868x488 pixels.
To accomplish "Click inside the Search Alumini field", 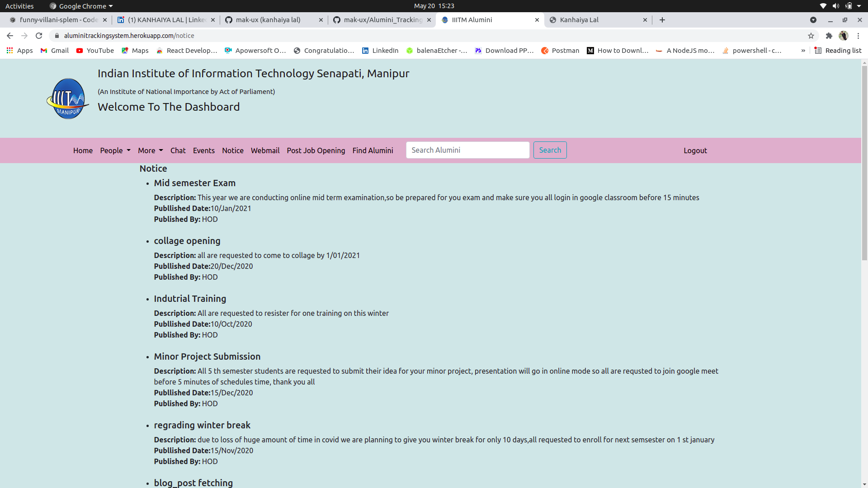I will [x=467, y=150].
